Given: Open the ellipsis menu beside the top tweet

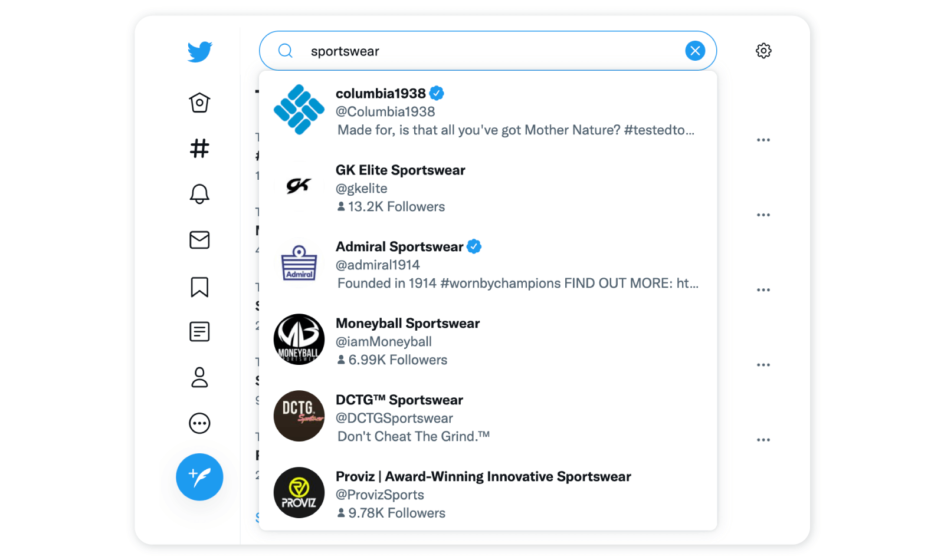Looking at the screenshot, I should [x=763, y=140].
